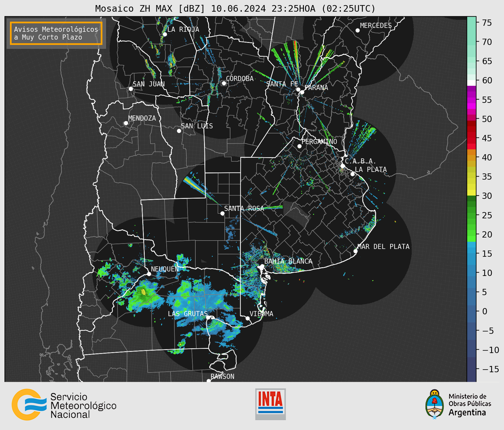The image size is (504, 430).
Task: Click the Argentina coat of arms emblem
Action: pos(435,404)
